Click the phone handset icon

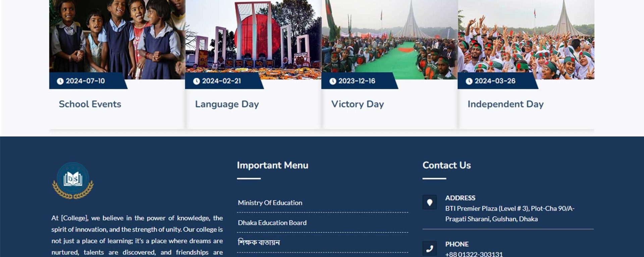click(x=429, y=249)
